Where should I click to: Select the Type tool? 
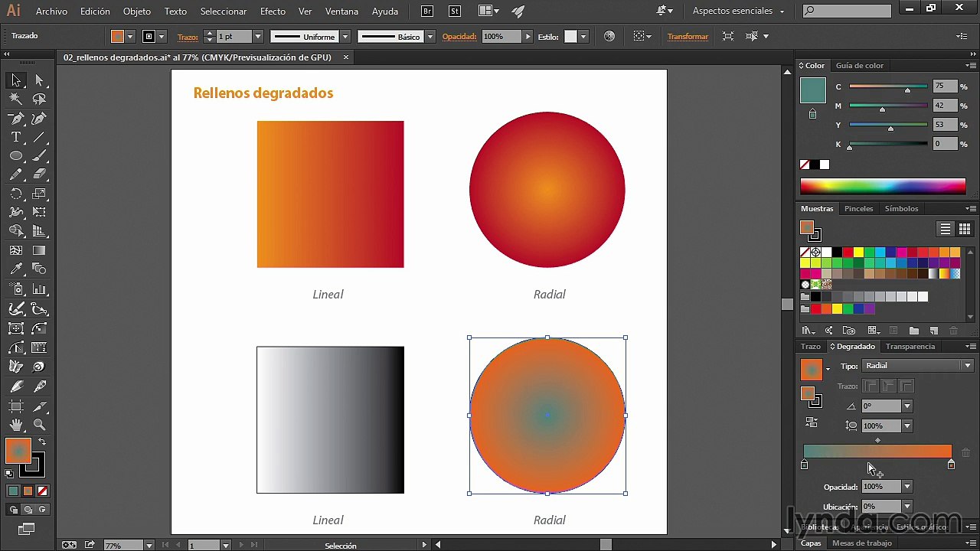(x=15, y=137)
